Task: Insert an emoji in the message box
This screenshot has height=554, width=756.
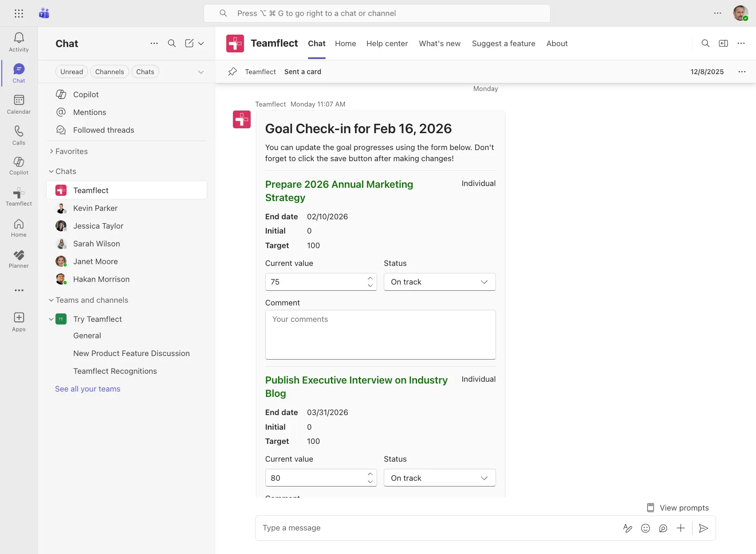Action: pos(646,528)
